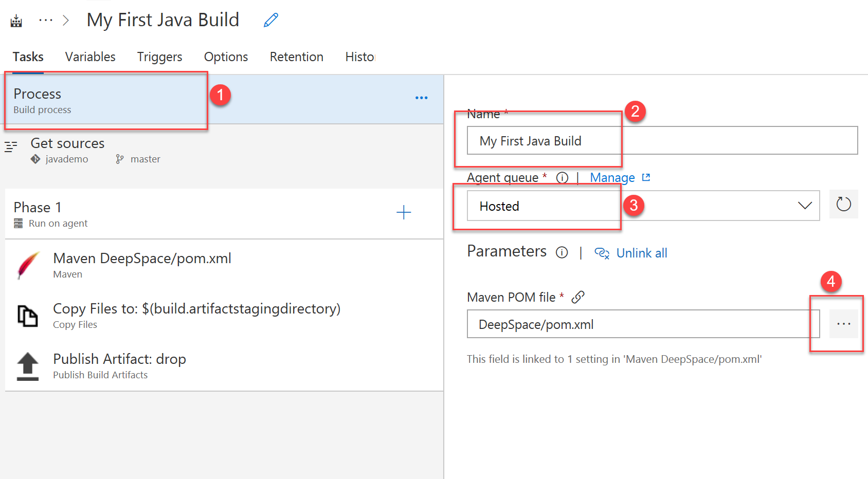Click the build definitions icon at top left
The height and width of the screenshot is (479, 868).
[x=16, y=21]
